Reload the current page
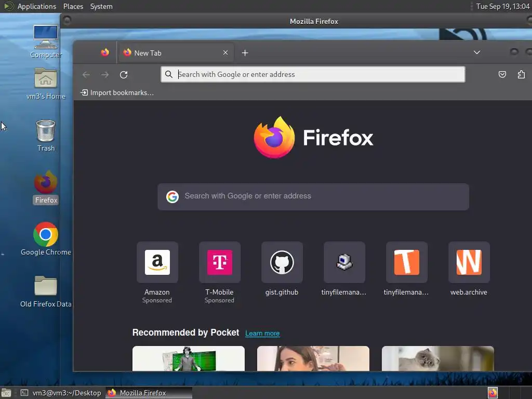The image size is (532, 399). click(x=124, y=75)
